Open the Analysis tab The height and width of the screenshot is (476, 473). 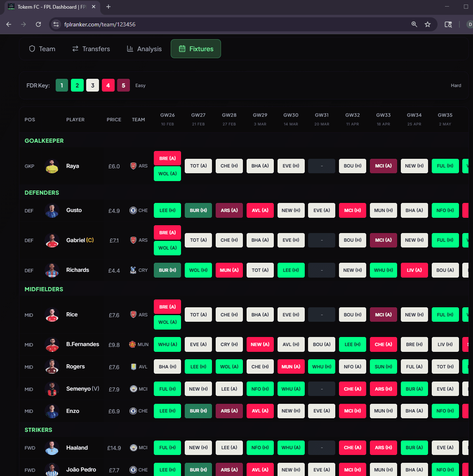pyautogui.click(x=144, y=49)
